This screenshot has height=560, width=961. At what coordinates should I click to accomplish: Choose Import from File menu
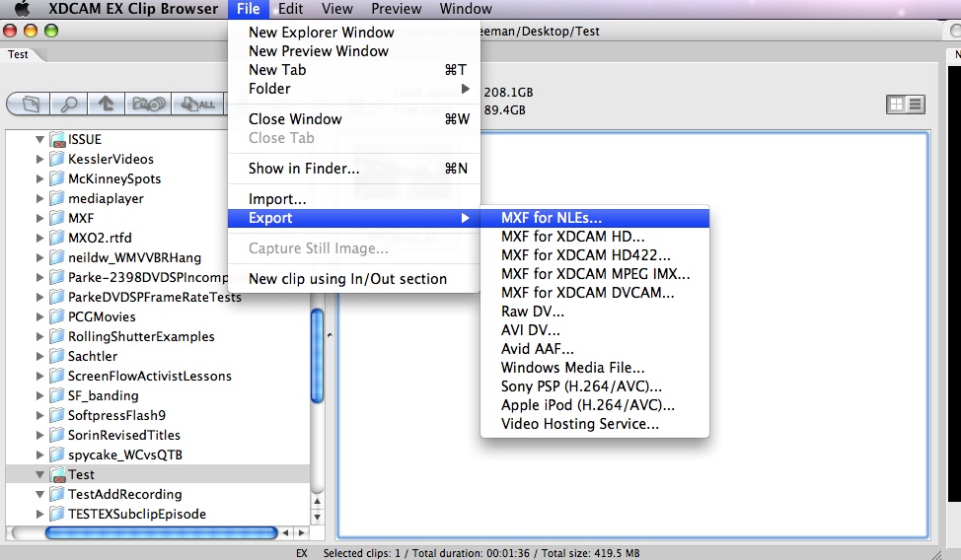[x=353, y=199]
